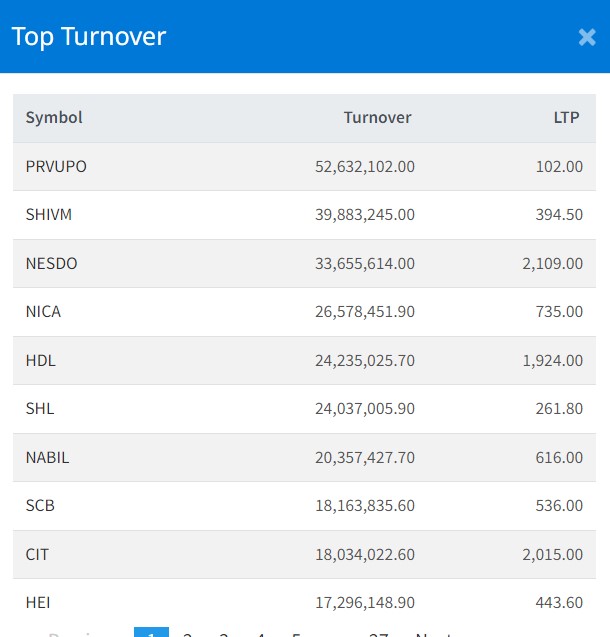Choose the NICA symbol row
610x637 pixels.
click(43, 311)
